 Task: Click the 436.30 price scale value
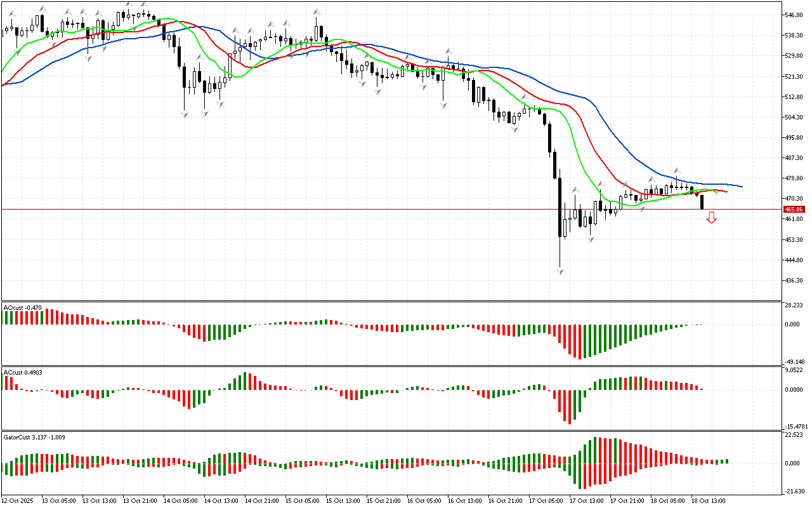coord(794,281)
